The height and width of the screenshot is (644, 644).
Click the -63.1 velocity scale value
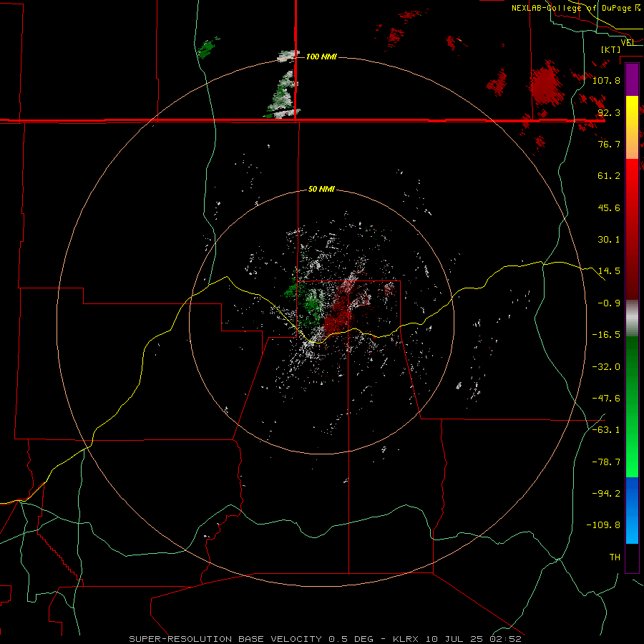pos(606,430)
